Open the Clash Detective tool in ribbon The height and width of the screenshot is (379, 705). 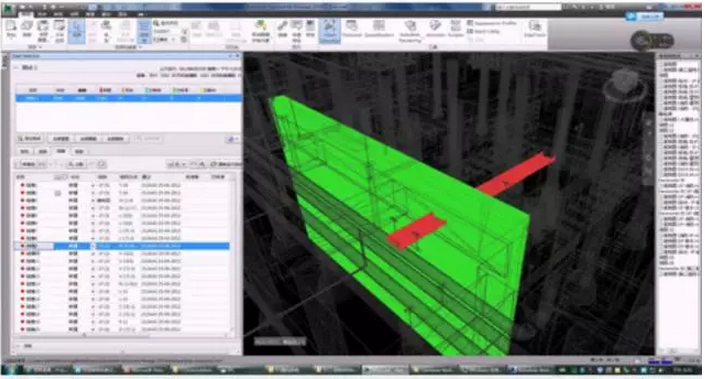pyautogui.click(x=330, y=31)
